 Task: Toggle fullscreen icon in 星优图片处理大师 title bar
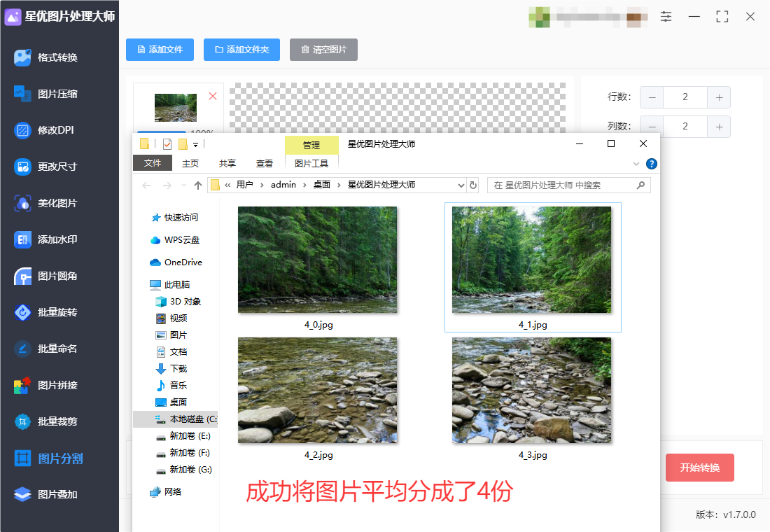click(x=722, y=17)
